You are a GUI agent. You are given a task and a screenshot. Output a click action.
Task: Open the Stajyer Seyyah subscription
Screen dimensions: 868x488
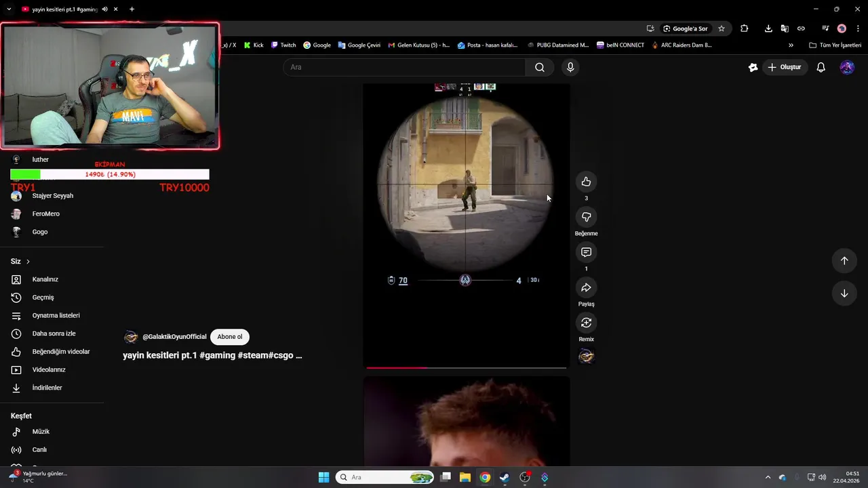(x=52, y=196)
